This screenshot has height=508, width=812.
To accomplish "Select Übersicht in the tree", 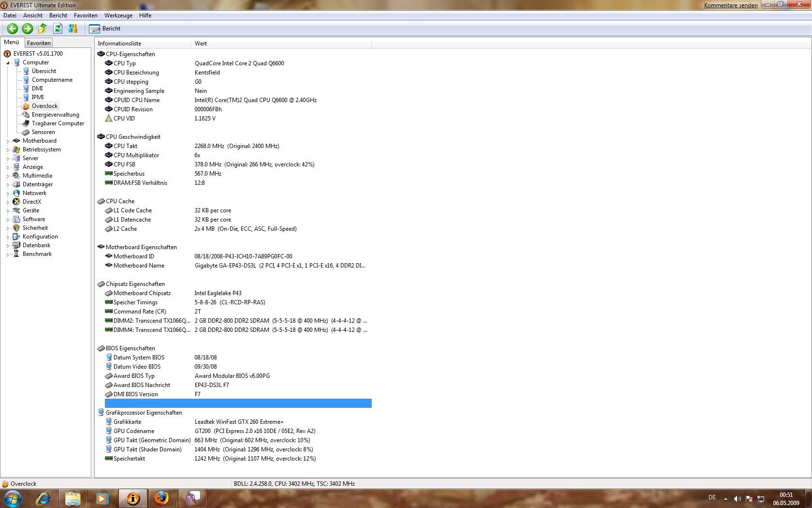I will pyautogui.click(x=43, y=71).
